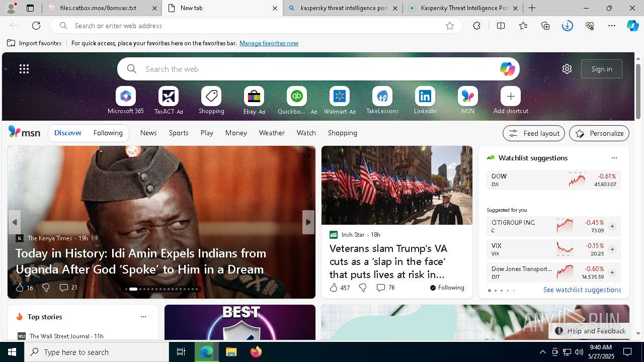Add this page to favorites star
The height and width of the screenshot is (362, 644).
click(450, 26)
